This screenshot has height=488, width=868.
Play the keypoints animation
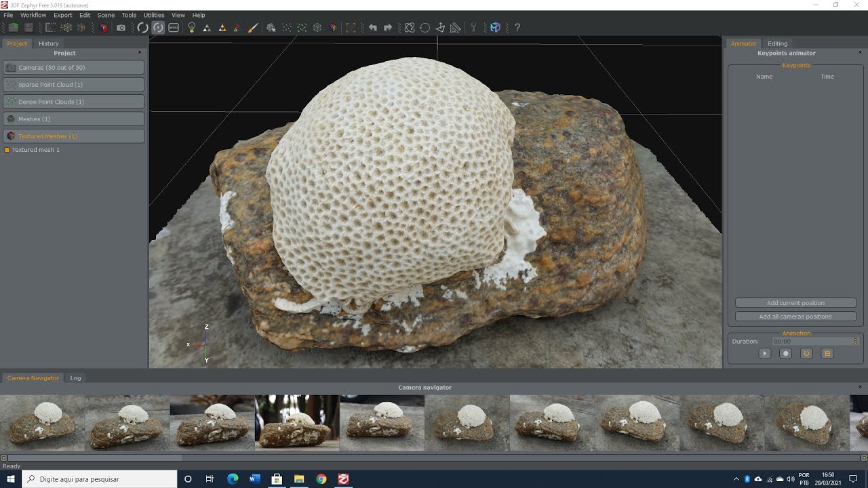coord(765,353)
